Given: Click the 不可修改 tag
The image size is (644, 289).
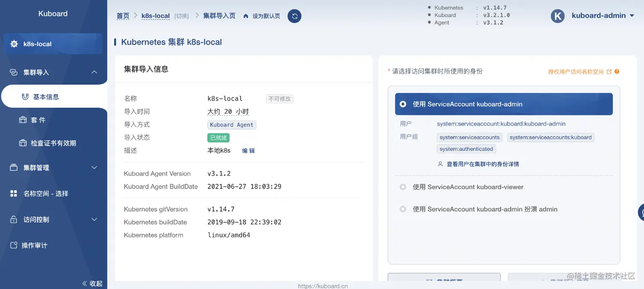Looking at the screenshot, I should pos(279,99).
